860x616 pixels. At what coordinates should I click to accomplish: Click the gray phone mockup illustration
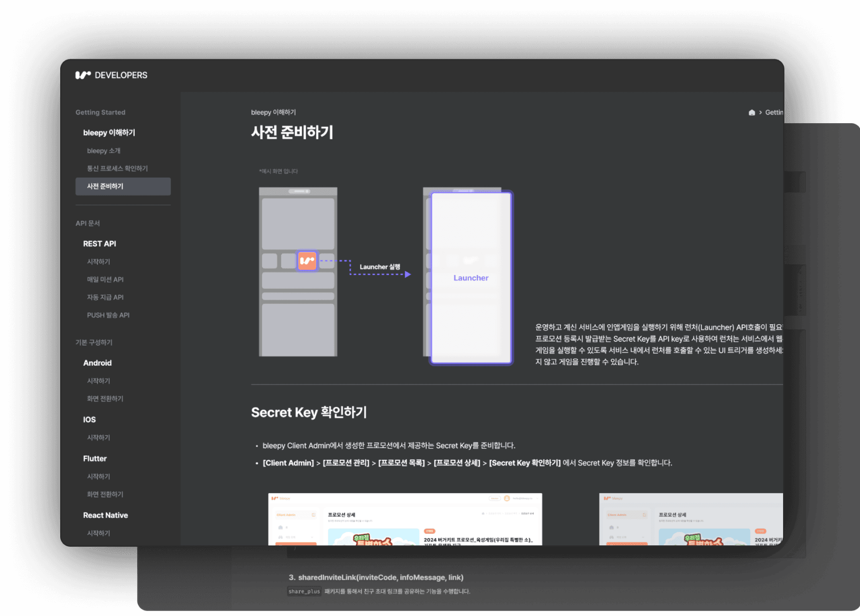pos(298,272)
